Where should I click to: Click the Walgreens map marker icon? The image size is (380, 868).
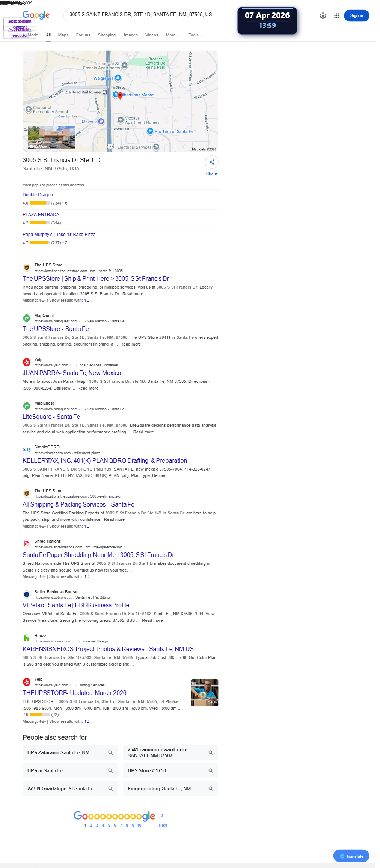tap(118, 78)
